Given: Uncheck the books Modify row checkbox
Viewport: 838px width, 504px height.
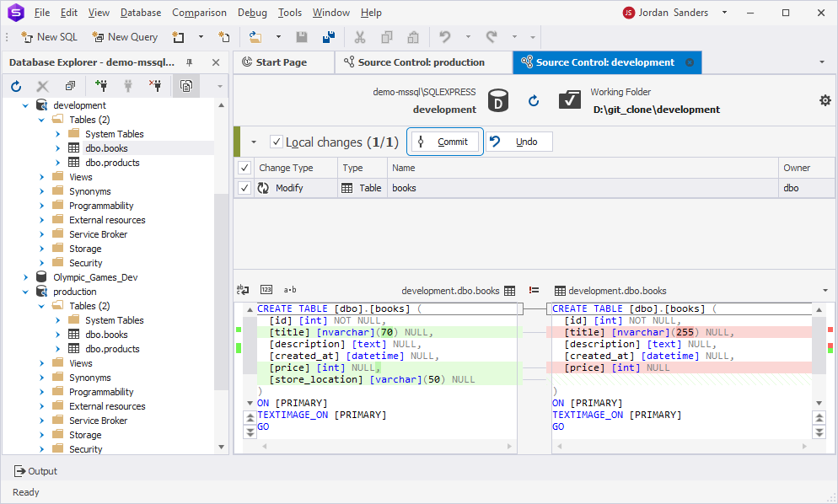Looking at the screenshot, I should click(244, 188).
